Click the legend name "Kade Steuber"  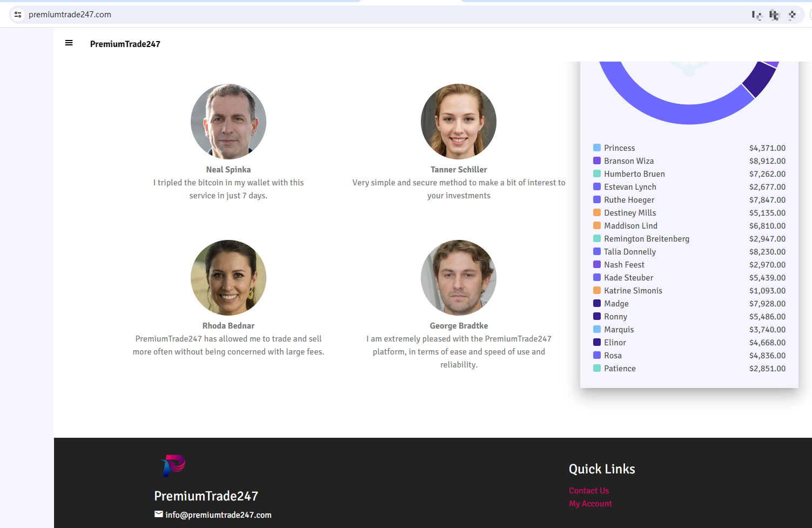628,278
